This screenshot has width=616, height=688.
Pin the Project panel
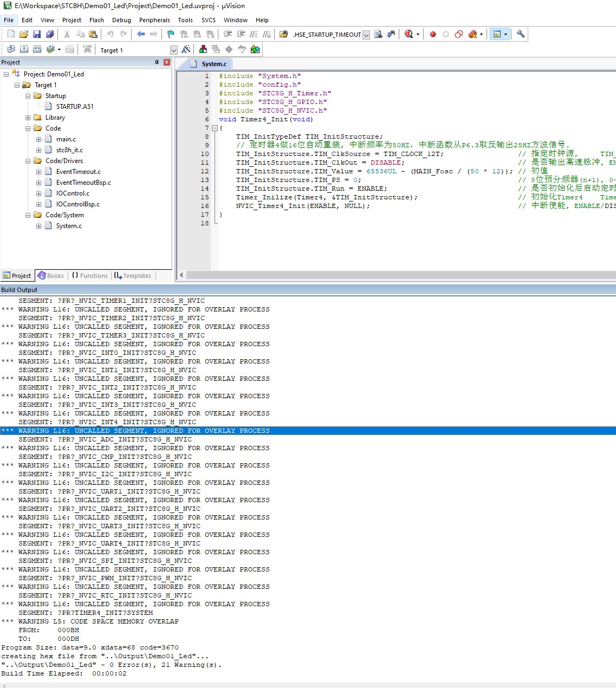pos(157,62)
